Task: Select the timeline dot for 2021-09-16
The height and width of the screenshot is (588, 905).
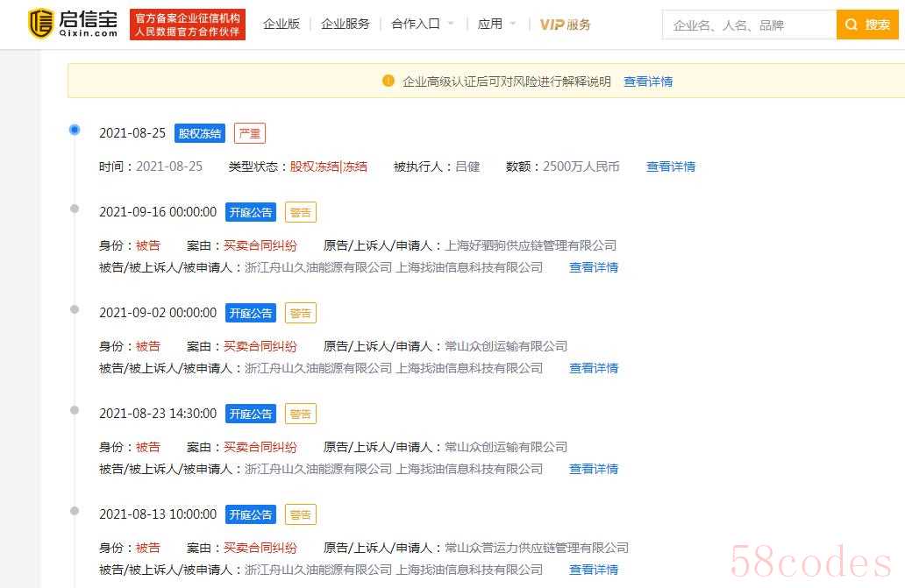Action: coord(75,209)
